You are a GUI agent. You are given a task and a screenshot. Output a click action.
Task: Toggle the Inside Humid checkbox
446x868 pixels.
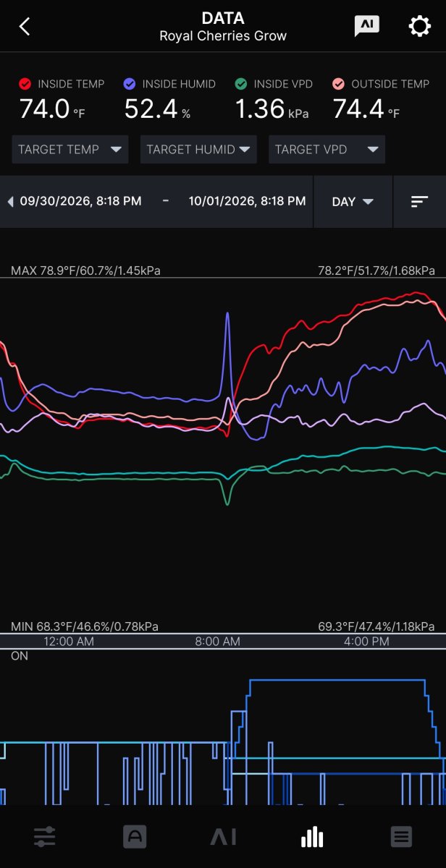pos(130,84)
